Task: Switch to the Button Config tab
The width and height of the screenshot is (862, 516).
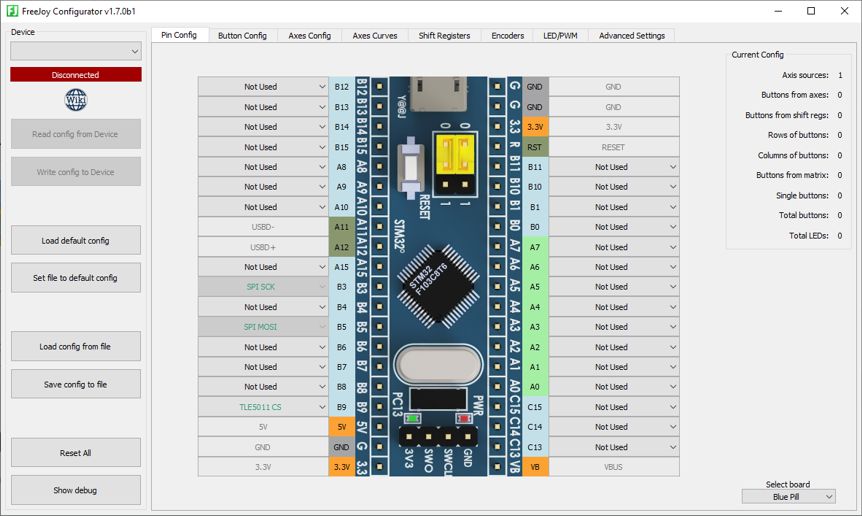Action: (242, 36)
